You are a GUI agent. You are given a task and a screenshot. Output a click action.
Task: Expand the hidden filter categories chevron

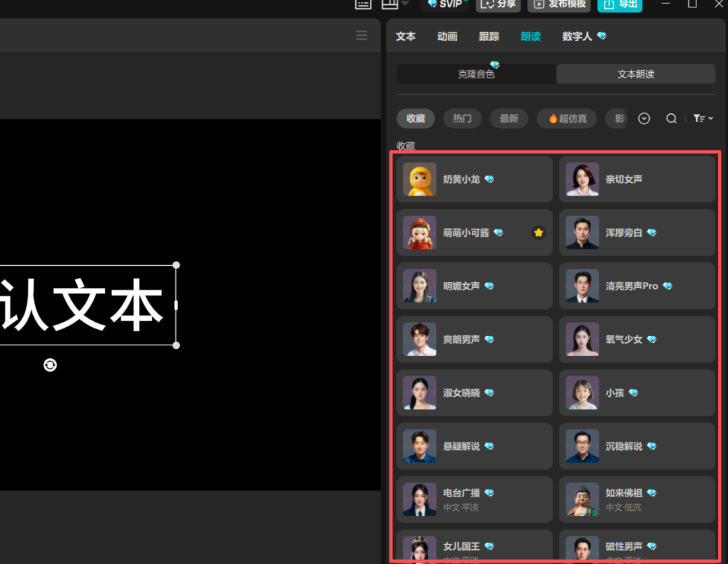(644, 118)
